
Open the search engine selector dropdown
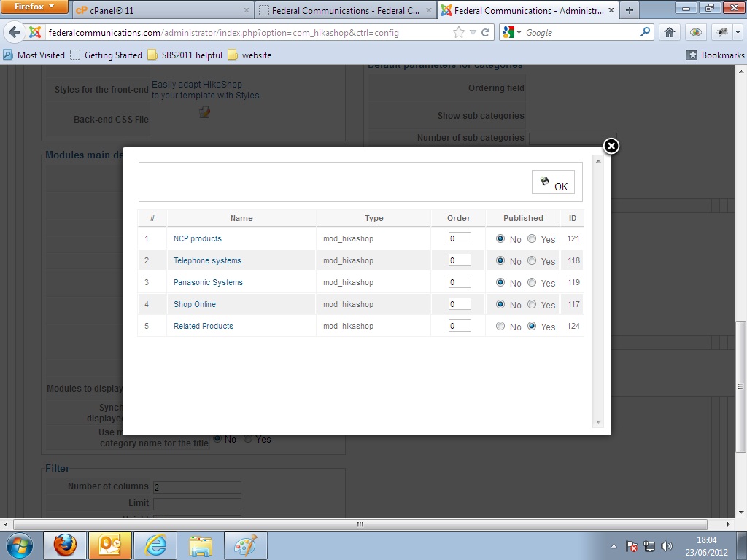512,32
